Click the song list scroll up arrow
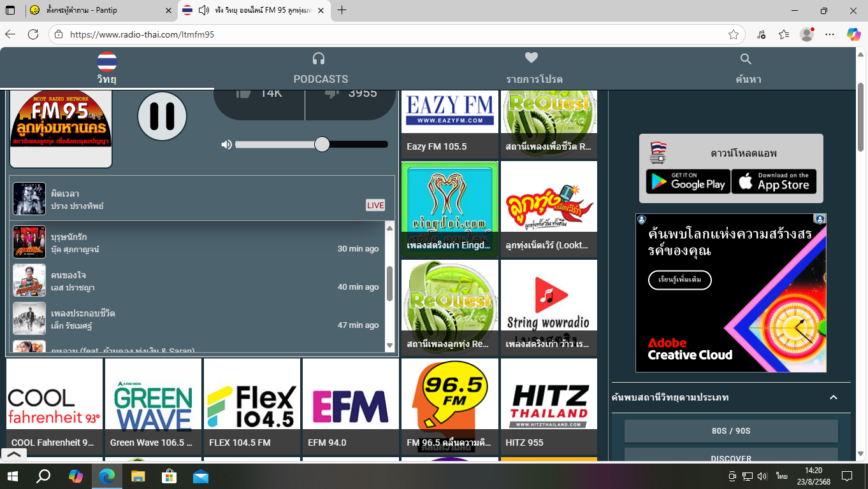Viewport: 868px width, 489px height. (389, 227)
